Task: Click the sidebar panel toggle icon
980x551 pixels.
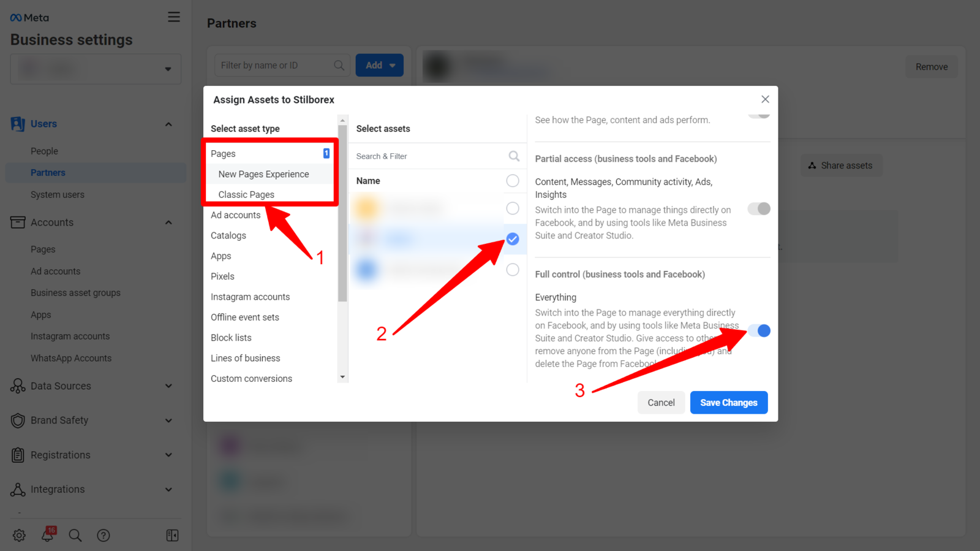Action: coord(172,535)
